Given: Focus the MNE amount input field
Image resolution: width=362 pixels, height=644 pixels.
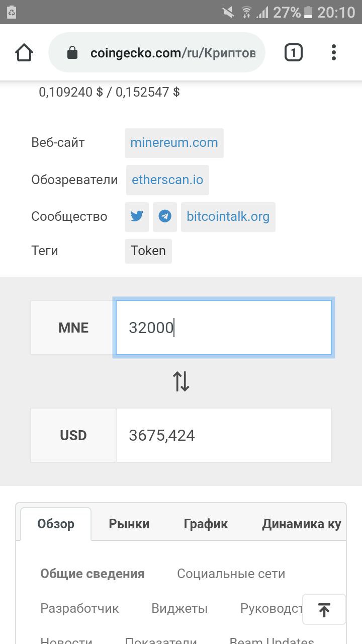Looking at the screenshot, I should (223, 328).
